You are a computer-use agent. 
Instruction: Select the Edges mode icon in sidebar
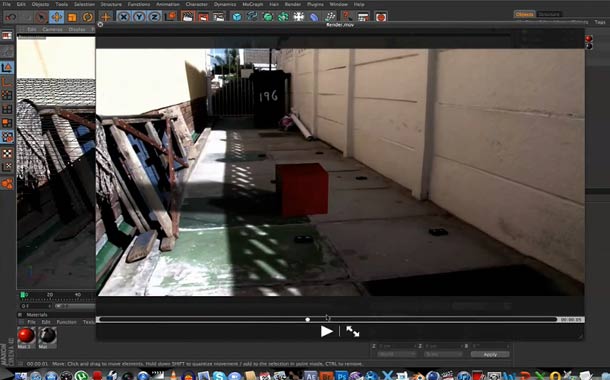7,109
